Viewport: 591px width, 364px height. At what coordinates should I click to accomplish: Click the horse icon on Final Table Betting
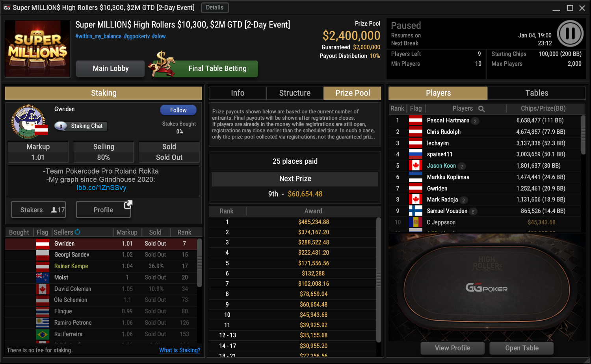(162, 65)
